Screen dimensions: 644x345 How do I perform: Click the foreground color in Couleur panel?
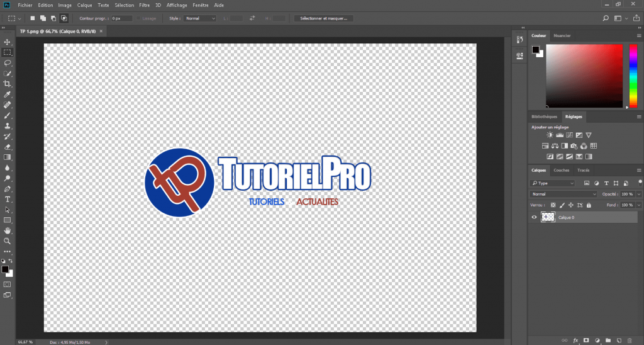click(536, 50)
